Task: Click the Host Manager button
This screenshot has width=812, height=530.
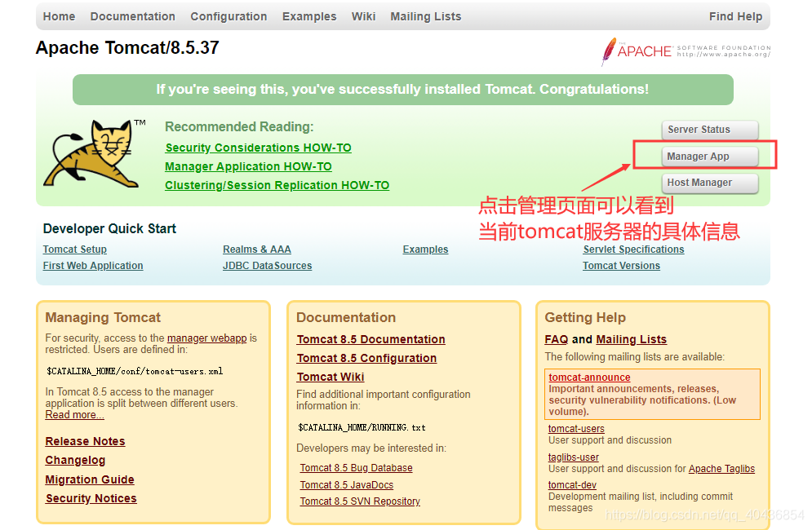Action: click(710, 183)
